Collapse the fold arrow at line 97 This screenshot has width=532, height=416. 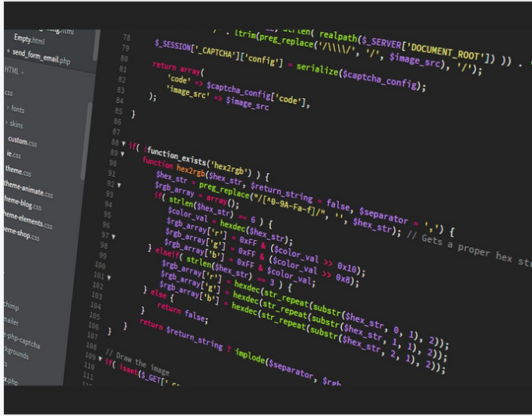(x=113, y=237)
